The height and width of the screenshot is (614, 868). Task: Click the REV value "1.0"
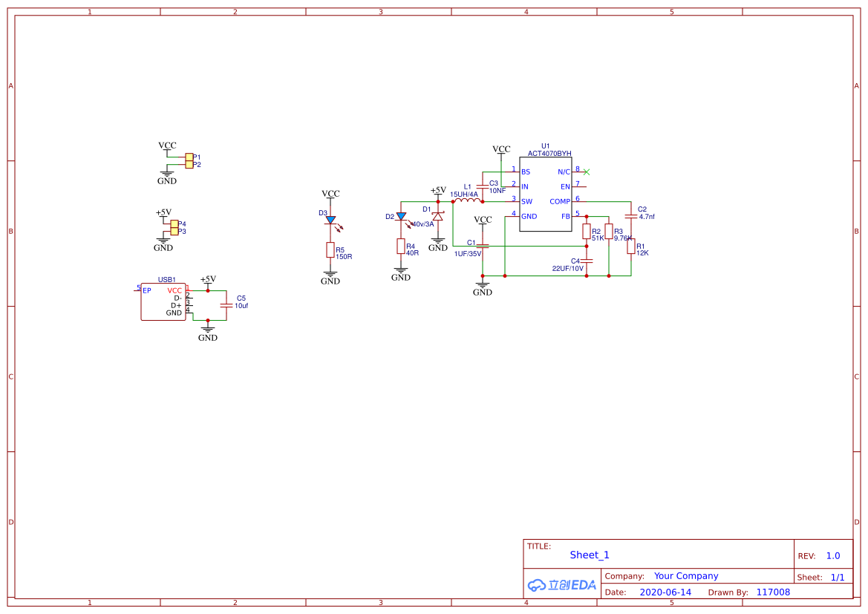tap(833, 555)
